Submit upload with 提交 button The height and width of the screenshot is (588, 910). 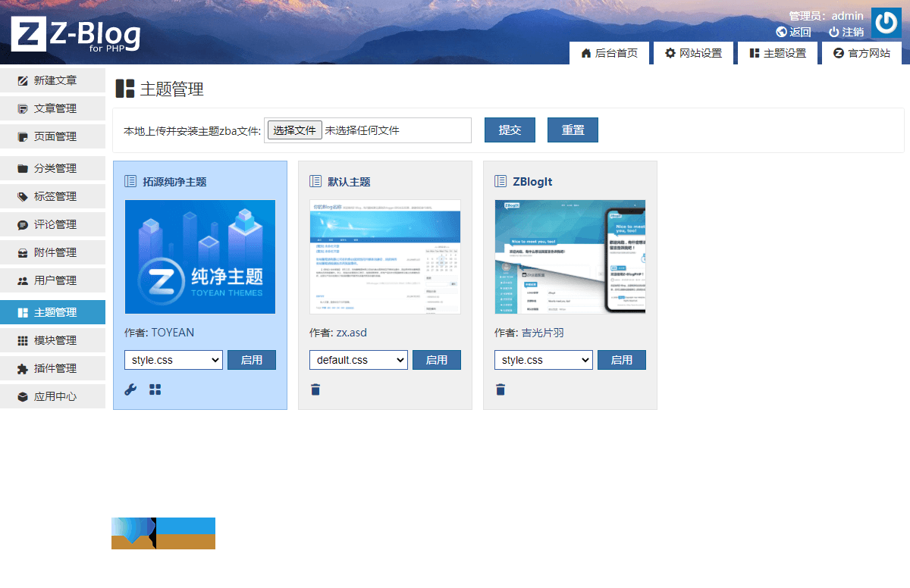pos(510,130)
